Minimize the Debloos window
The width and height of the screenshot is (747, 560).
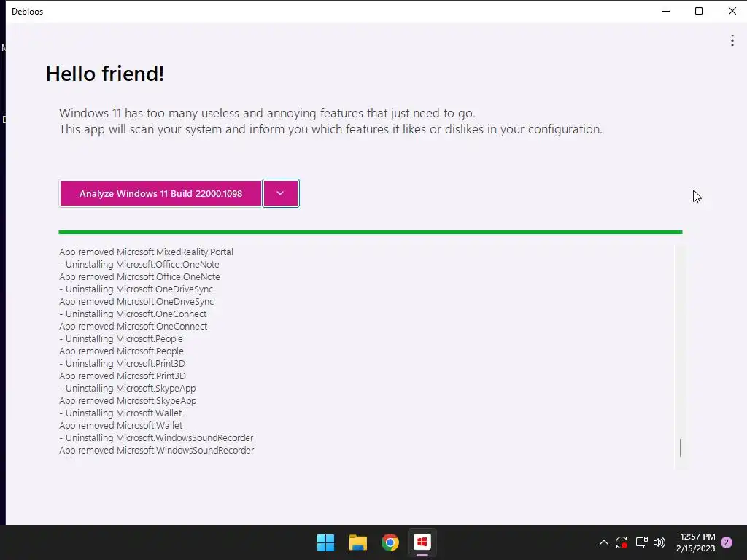point(666,11)
